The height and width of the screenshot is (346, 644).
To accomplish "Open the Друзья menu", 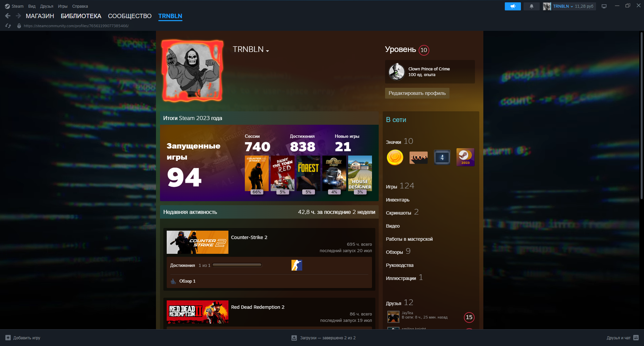I will pos(47,6).
